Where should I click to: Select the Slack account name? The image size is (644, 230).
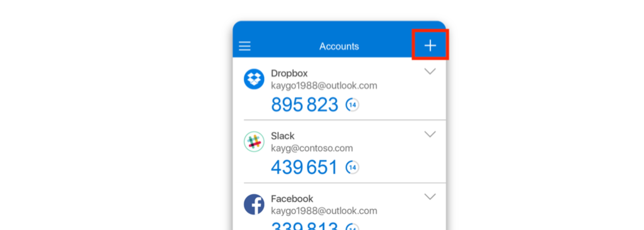[x=283, y=136]
